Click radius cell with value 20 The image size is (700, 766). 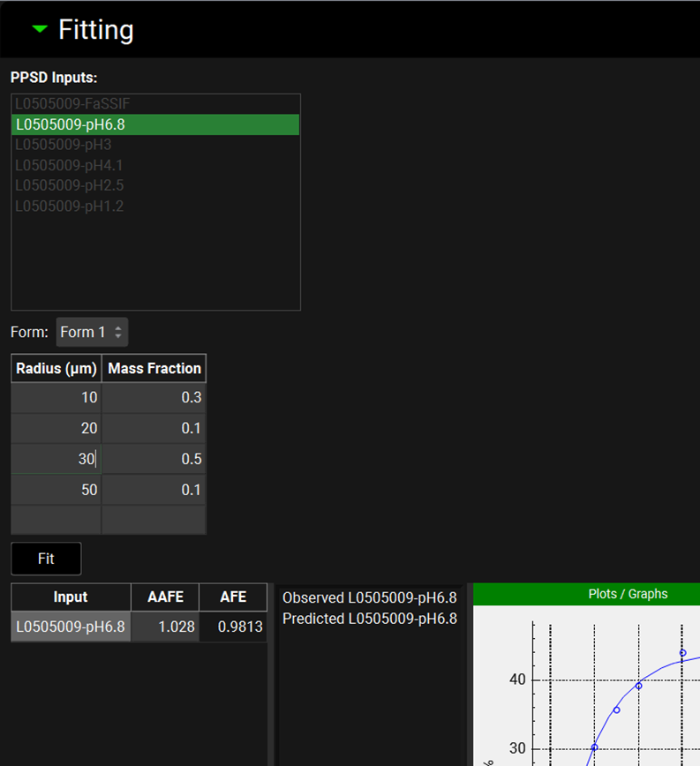pyautogui.click(x=56, y=428)
